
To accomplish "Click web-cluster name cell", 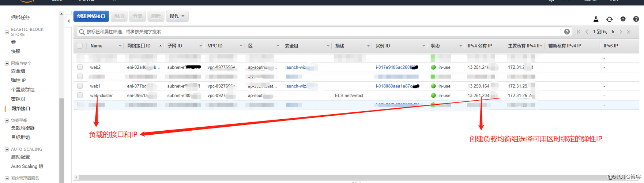I will [101, 96].
